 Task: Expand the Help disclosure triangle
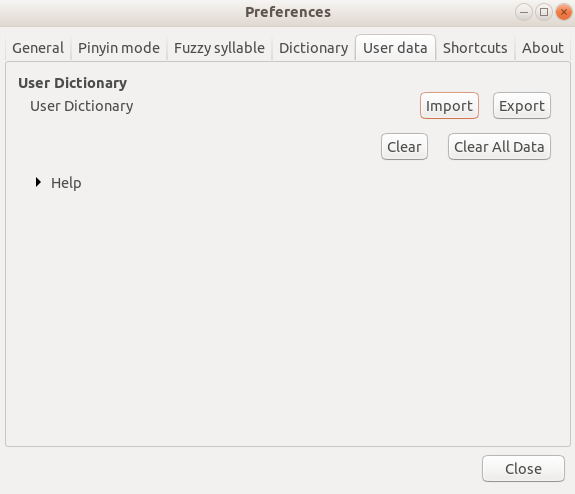(x=38, y=182)
